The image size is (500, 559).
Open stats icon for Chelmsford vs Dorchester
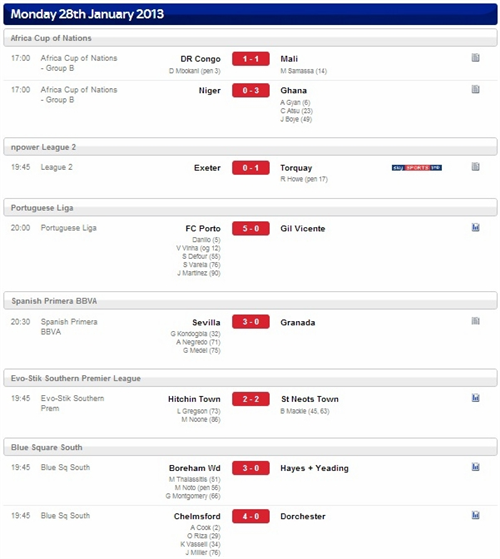[475, 515]
